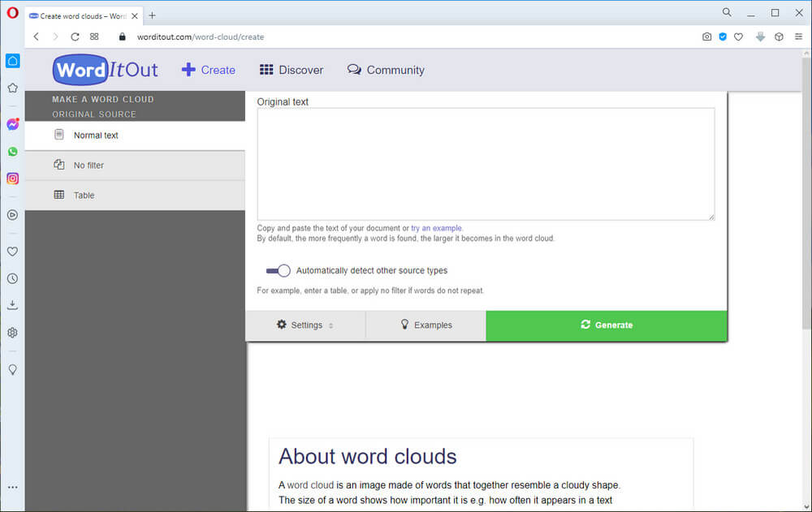
Task: Open the Examples button
Action: click(426, 325)
